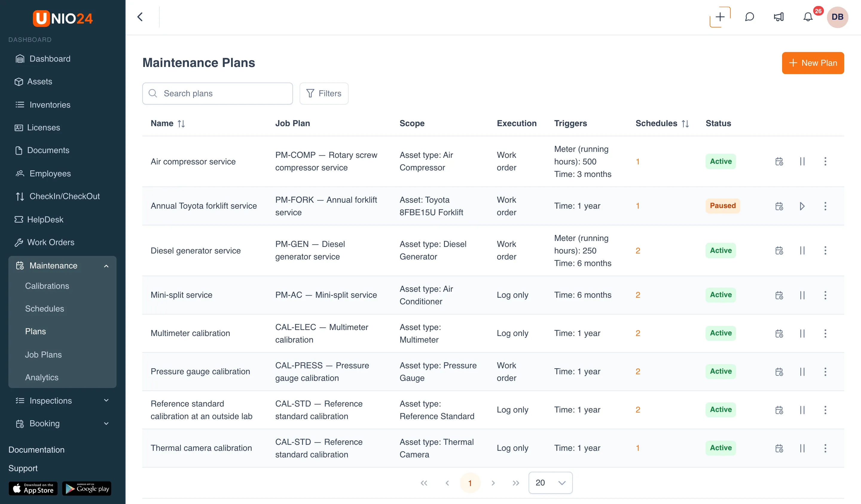Open the Filters panel
This screenshot has height=504, width=861.
[x=323, y=93]
